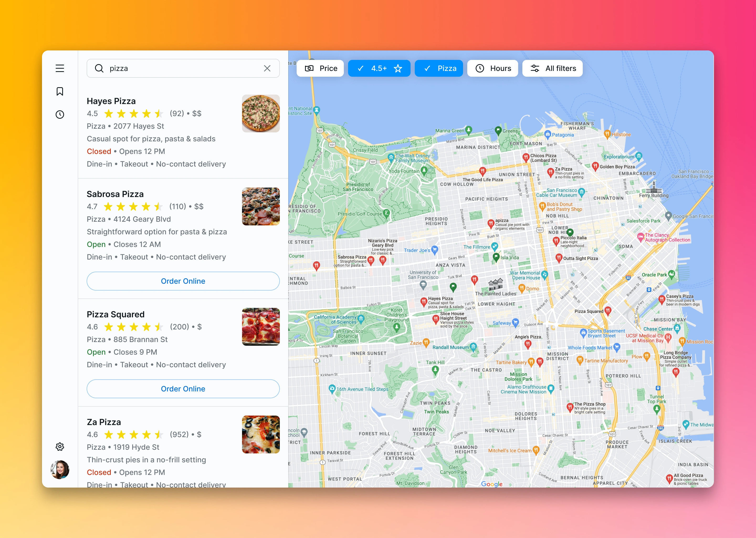The height and width of the screenshot is (538, 756).
Task: Click Order Online for Pizza Squared
Action: pyautogui.click(x=183, y=389)
